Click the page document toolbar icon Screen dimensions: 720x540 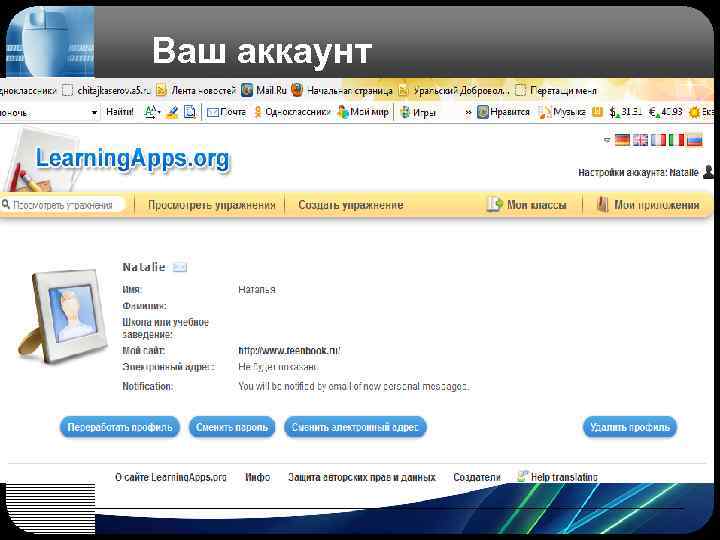[190, 112]
